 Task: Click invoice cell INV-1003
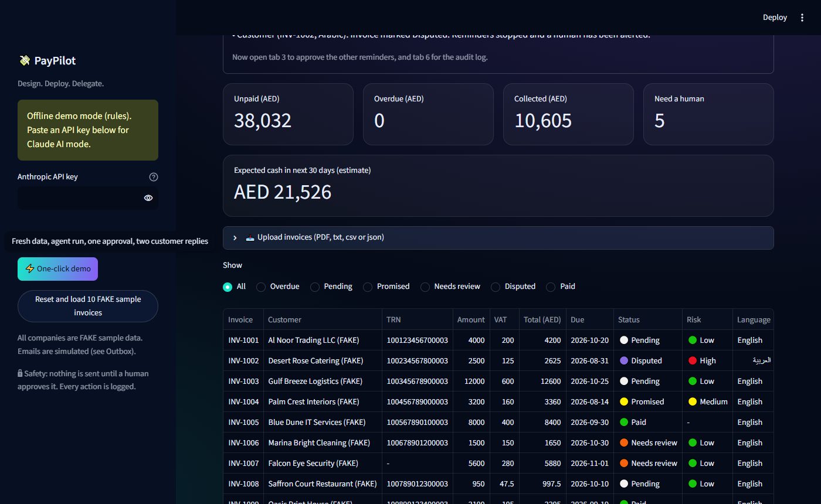[x=243, y=381]
